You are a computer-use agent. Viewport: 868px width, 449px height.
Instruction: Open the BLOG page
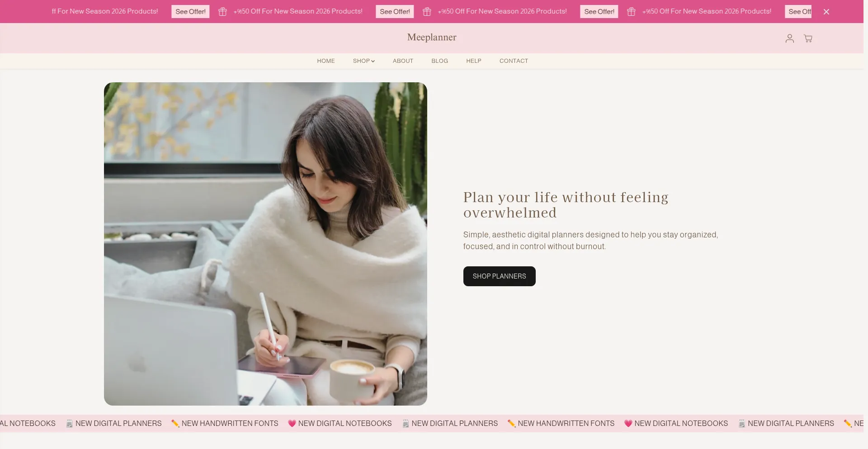[439, 61]
